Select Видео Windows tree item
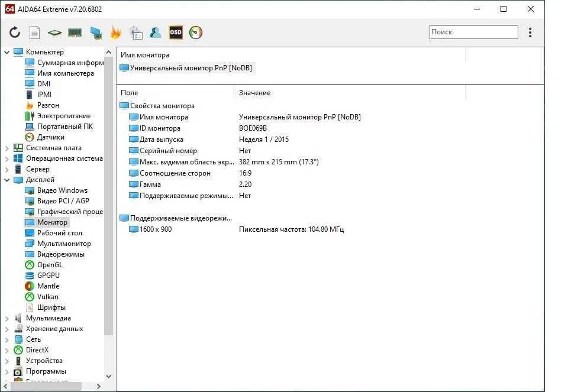The image size is (568, 392). 56,190
